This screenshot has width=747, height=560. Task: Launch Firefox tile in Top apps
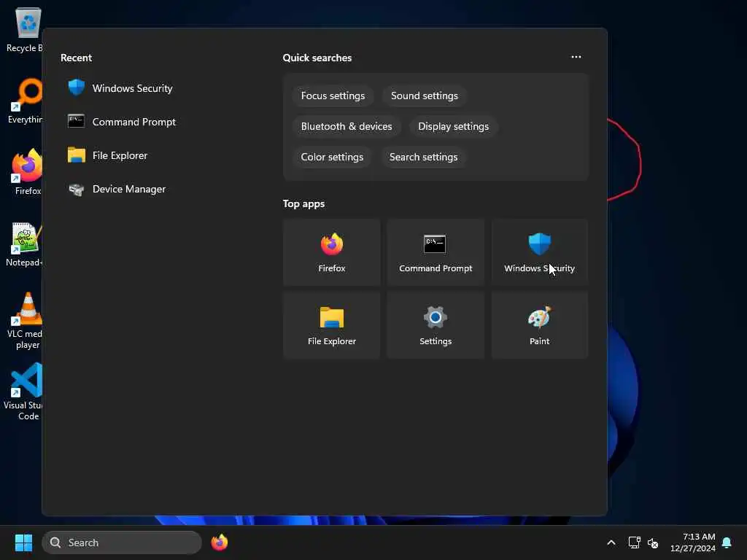(x=332, y=252)
